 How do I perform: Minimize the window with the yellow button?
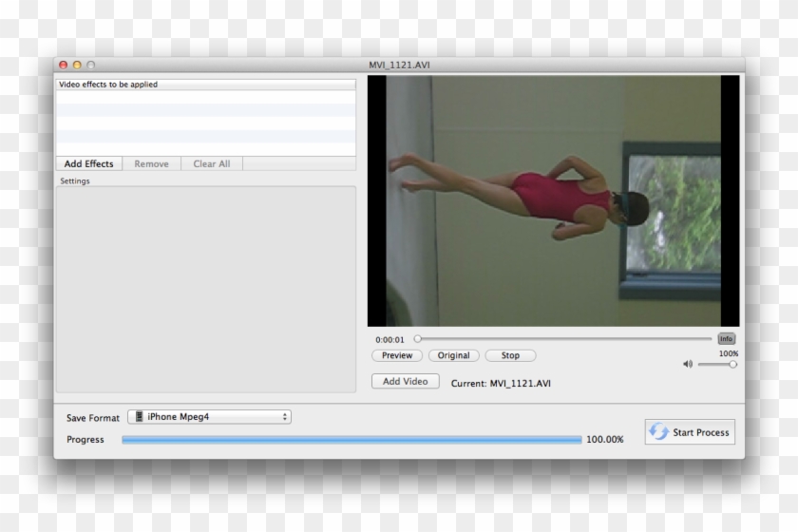coord(77,65)
